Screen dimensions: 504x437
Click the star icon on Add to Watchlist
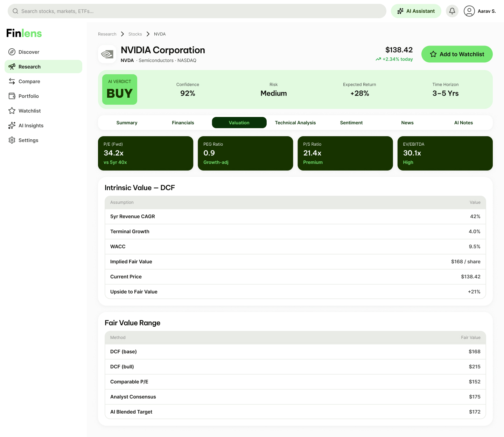[x=433, y=54]
